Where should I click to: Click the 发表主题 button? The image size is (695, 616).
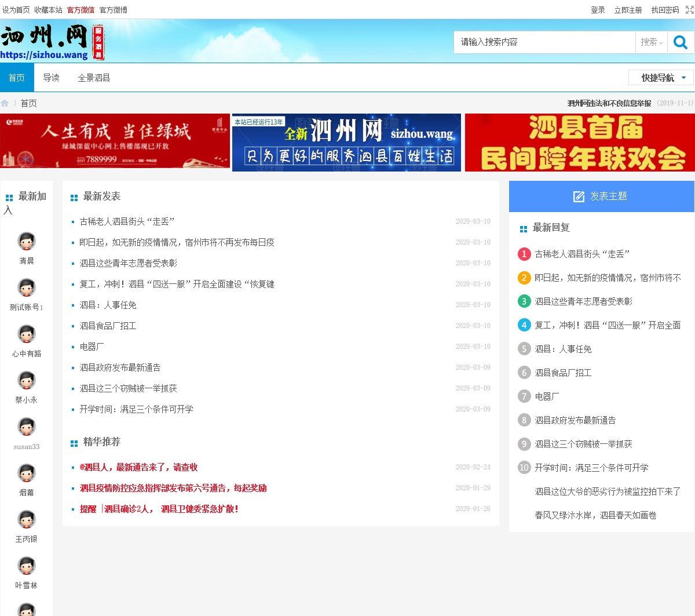tap(601, 196)
